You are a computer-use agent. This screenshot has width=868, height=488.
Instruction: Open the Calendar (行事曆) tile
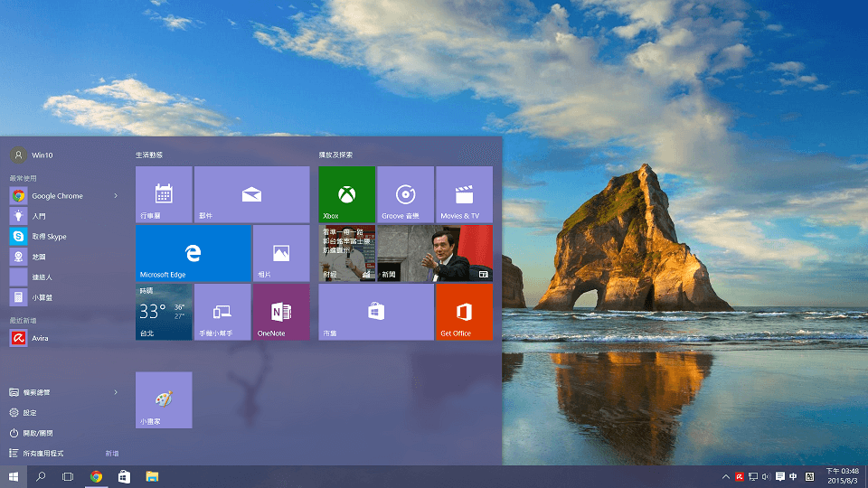[164, 194]
